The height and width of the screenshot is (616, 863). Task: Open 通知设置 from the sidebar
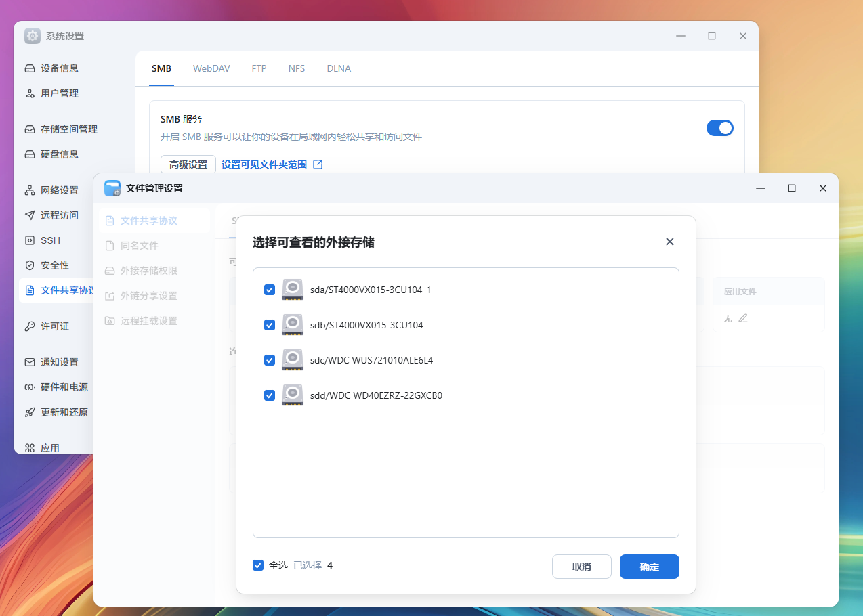click(59, 361)
